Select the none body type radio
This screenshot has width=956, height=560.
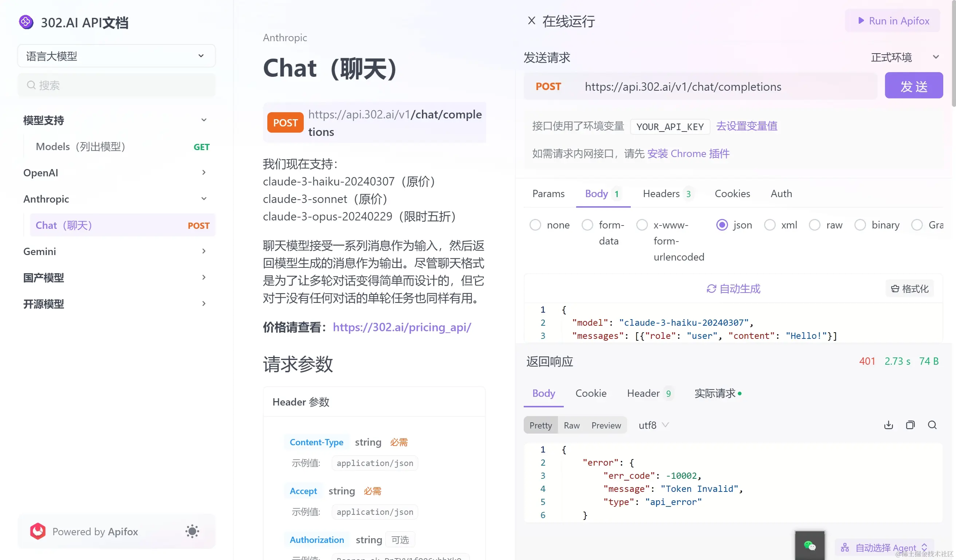(x=535, y=225)
